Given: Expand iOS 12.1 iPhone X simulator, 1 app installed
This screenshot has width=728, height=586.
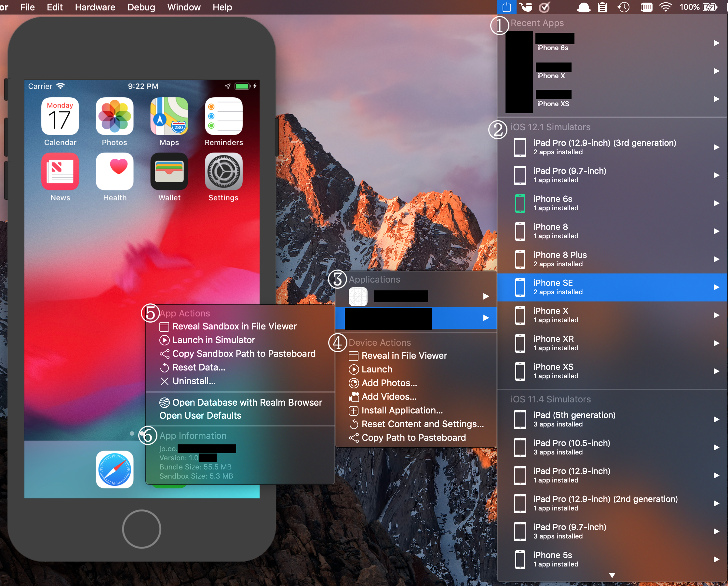Looking at the screenshot, I should [612, 315].
